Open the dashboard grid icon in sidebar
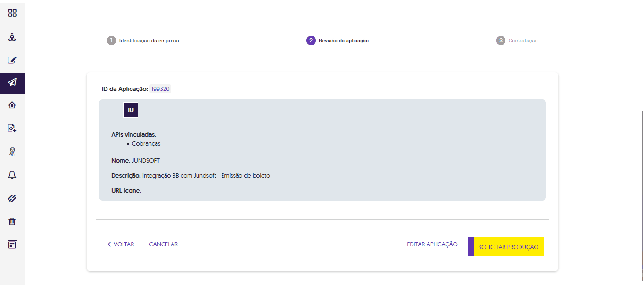644x285 pixels. (12, 13)
